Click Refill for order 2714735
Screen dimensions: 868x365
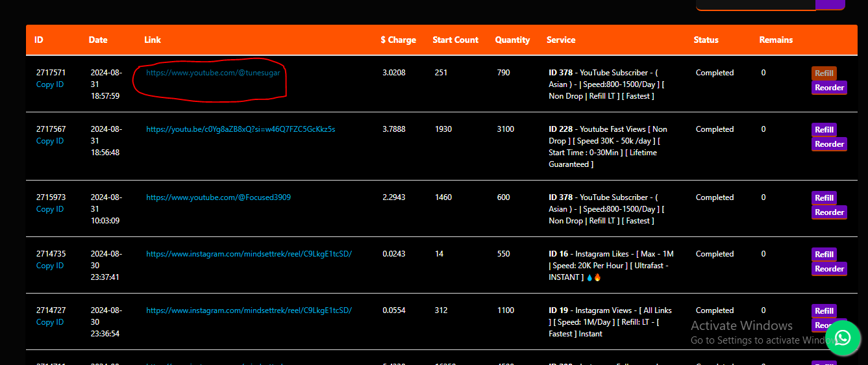824,255
